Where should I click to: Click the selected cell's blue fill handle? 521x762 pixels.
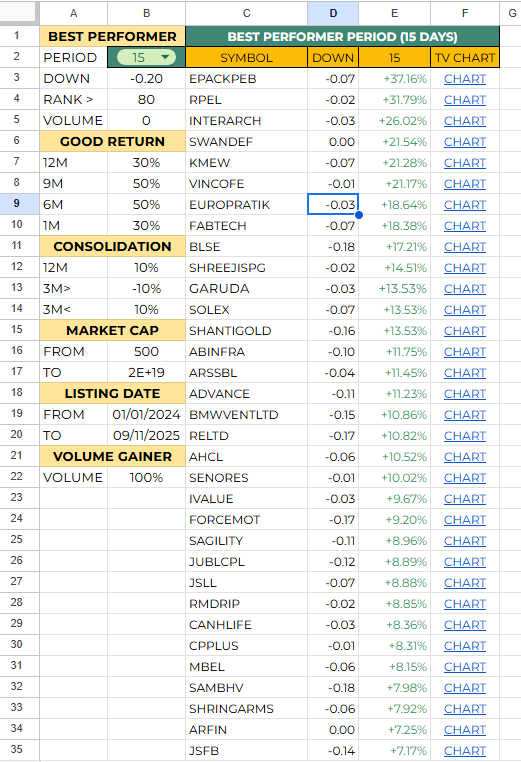click(359, 215)
